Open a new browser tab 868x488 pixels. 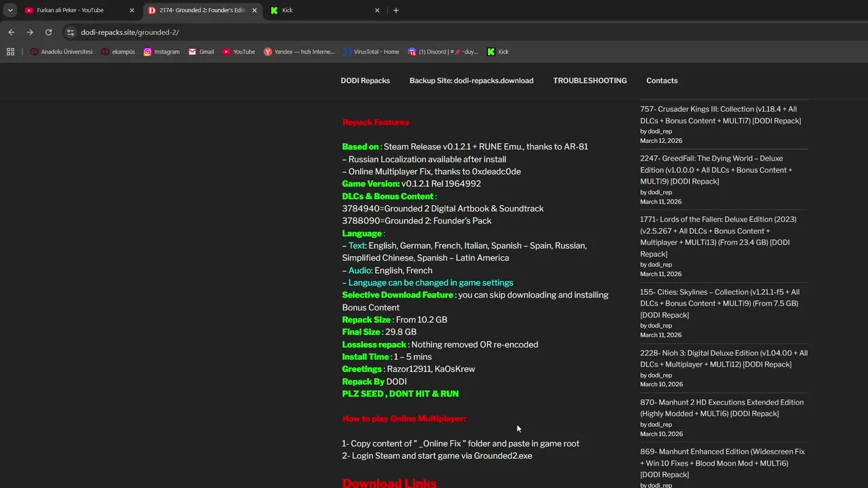[x=396, y=10]
